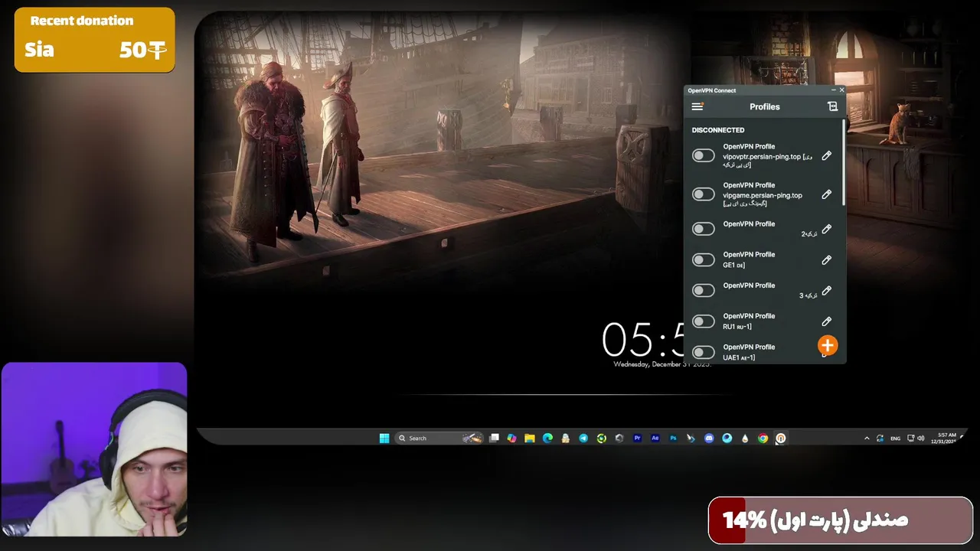Open the import profile icon beside Profiles
980x551 pixels.
coord(832,107)
